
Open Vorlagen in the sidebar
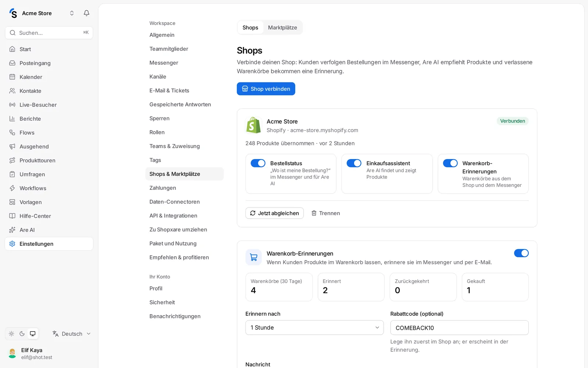pos(49,202)
